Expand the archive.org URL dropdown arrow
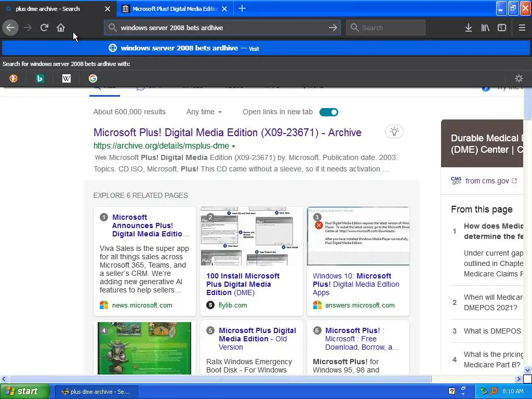 point(233,146)
